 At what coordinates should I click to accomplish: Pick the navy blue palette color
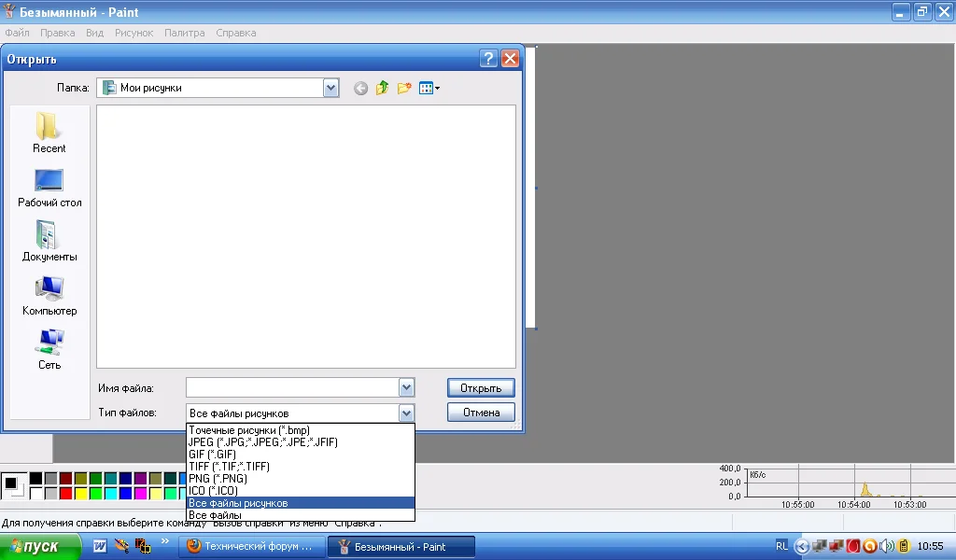[126, 479]
